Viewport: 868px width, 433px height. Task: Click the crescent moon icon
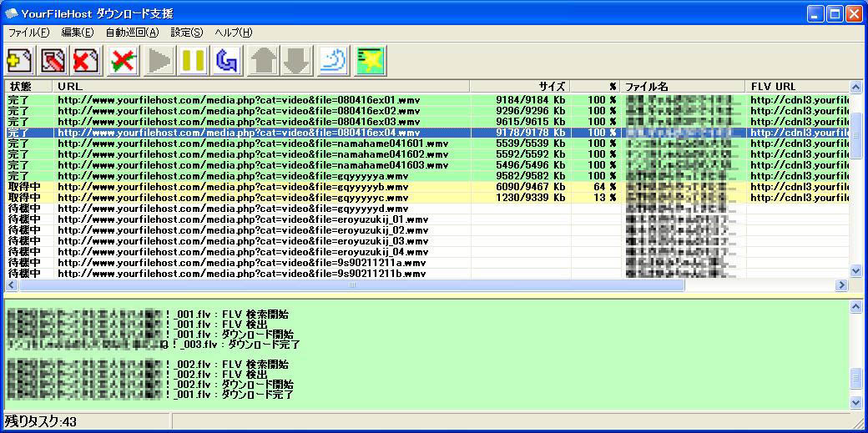tap(333, 59)
